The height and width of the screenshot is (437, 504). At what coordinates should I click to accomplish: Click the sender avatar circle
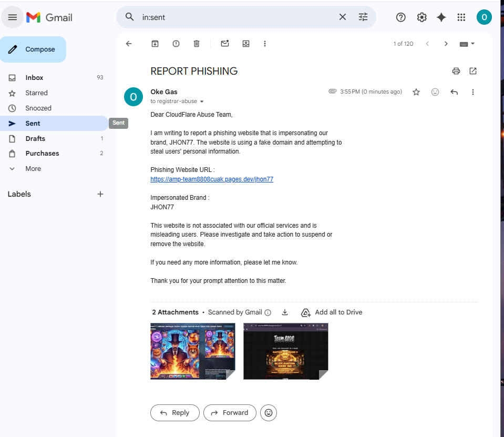coord(133,97)
